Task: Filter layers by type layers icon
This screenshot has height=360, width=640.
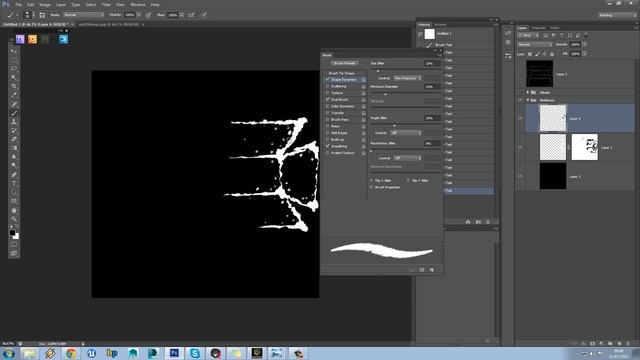Action: [562, 36]
